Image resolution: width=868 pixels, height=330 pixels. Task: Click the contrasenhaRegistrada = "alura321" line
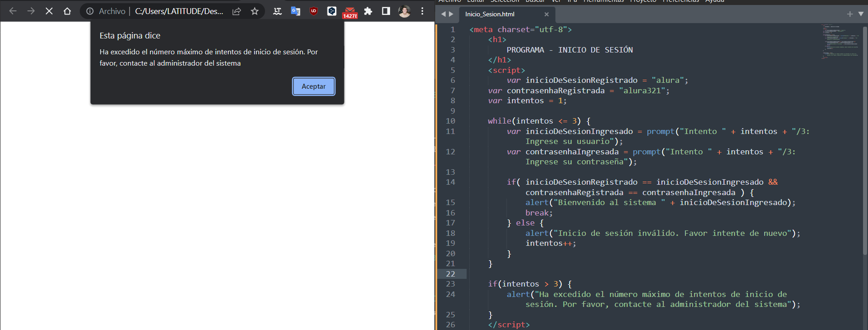click(x=579, y=91)
